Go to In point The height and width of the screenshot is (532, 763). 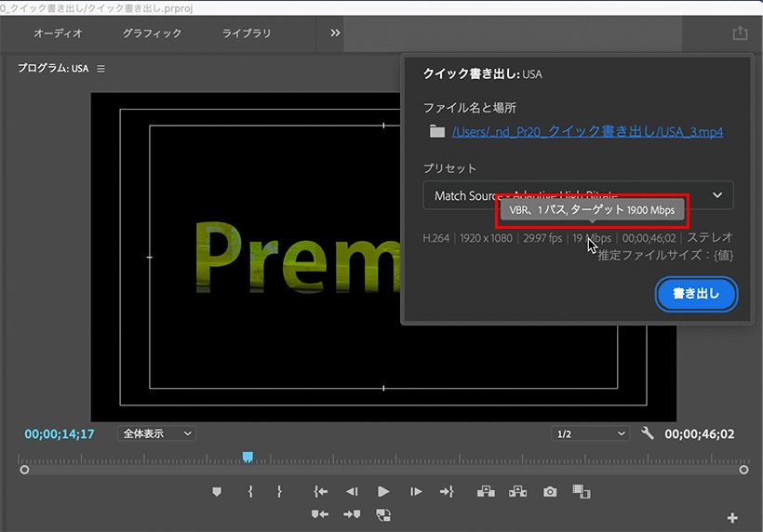[320, 492]
